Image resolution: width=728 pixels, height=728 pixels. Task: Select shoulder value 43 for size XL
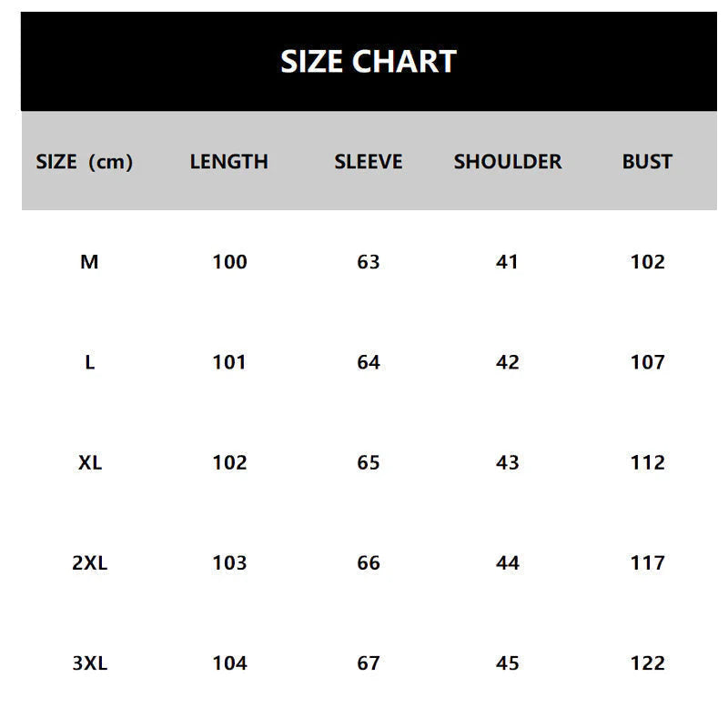508,462
